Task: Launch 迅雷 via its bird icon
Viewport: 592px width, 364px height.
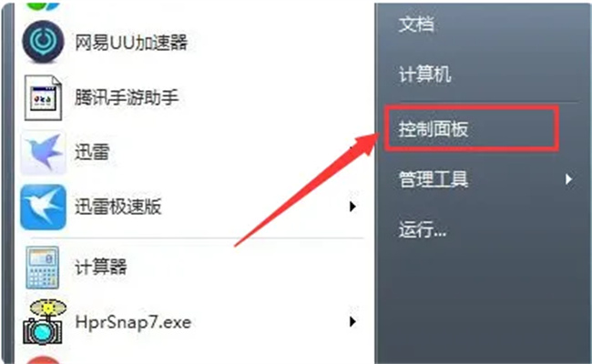Action: (x=43, y=153)
